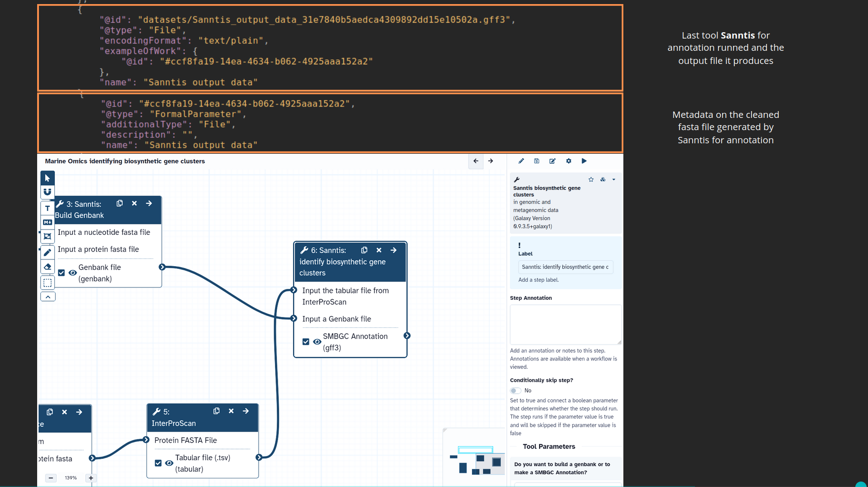Image resolution: width=868 pixels, height=487 pixels.
Task: Click SMBGC Annotation output connector
Action: click(407, 336)
